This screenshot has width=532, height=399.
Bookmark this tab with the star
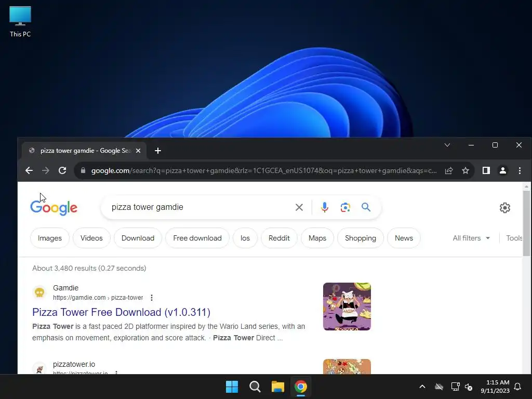[465, 170]
